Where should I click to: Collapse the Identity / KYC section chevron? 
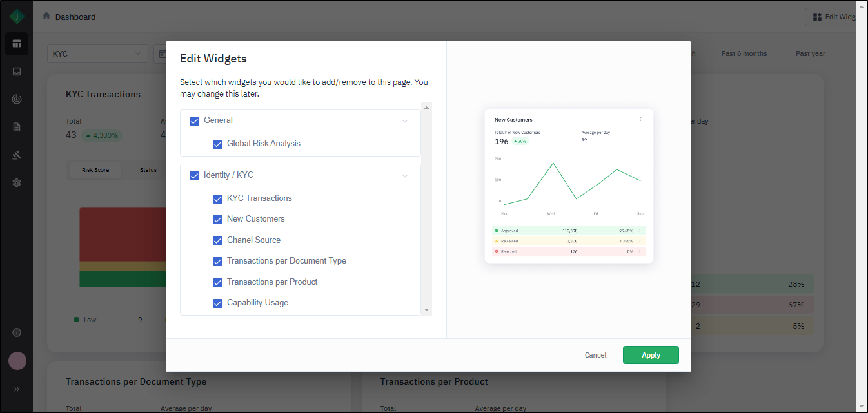coord(405,176)
